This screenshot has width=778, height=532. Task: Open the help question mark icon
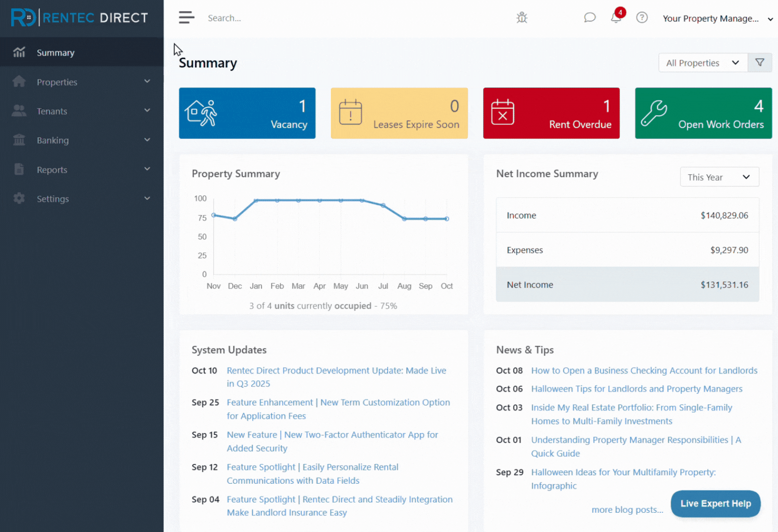[x=642, y=18]
